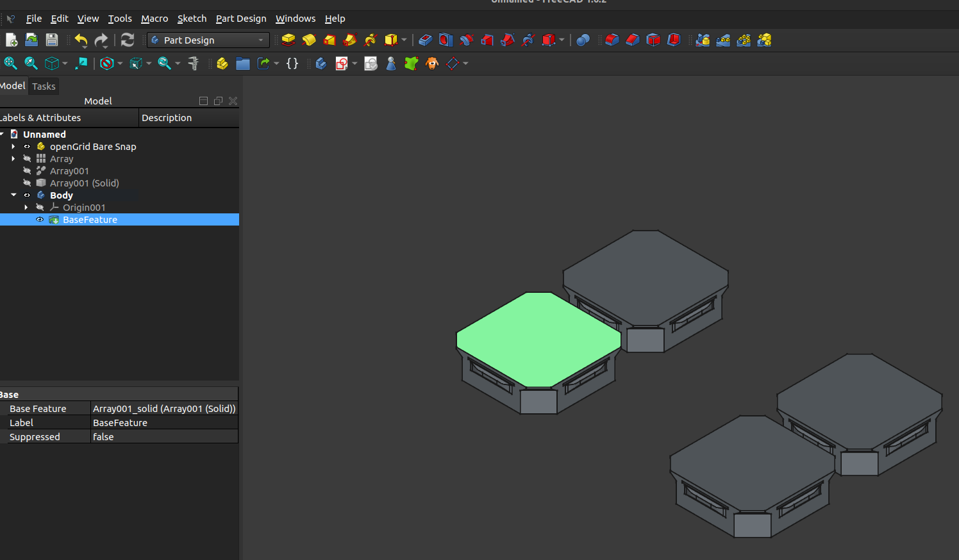
Task: Click the Boolean operation icon
Action: (583, 40)
